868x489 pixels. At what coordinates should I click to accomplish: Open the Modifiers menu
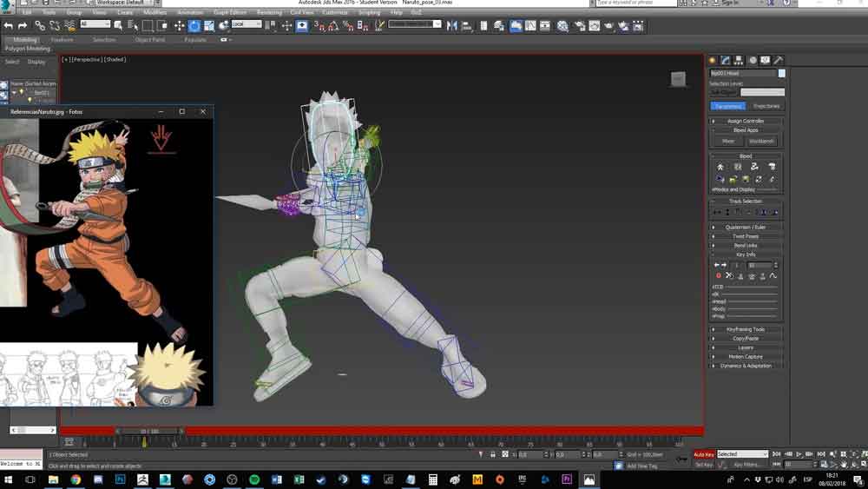155,12
